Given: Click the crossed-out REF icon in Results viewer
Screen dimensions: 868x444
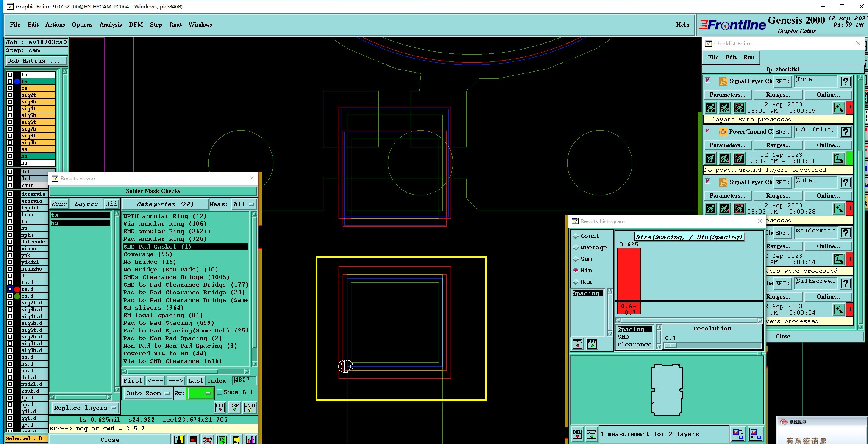Looking at the screenshot, I should click(x=207, y=440).
